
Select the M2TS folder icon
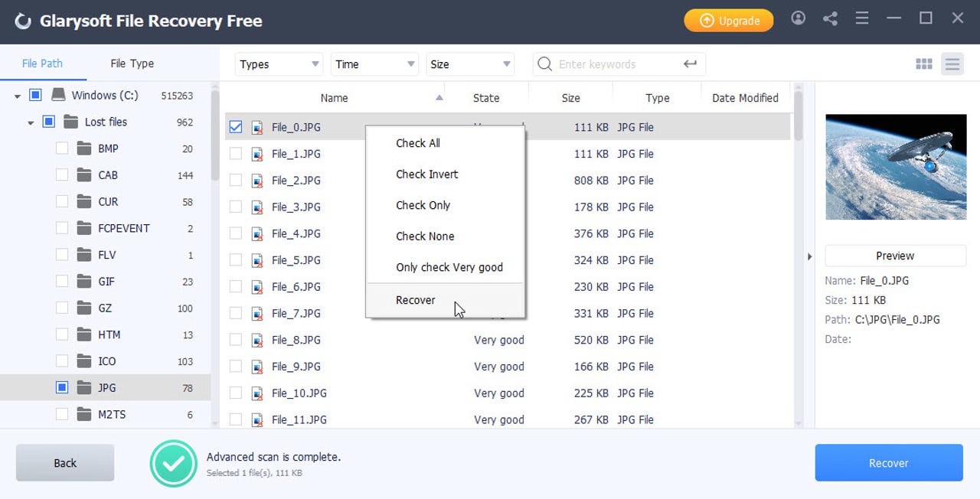84,415
